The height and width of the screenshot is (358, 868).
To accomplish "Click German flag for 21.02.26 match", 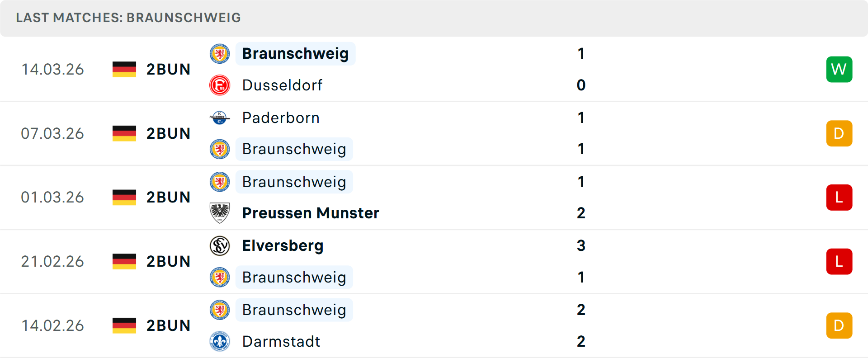I will (x=124, y=261).
